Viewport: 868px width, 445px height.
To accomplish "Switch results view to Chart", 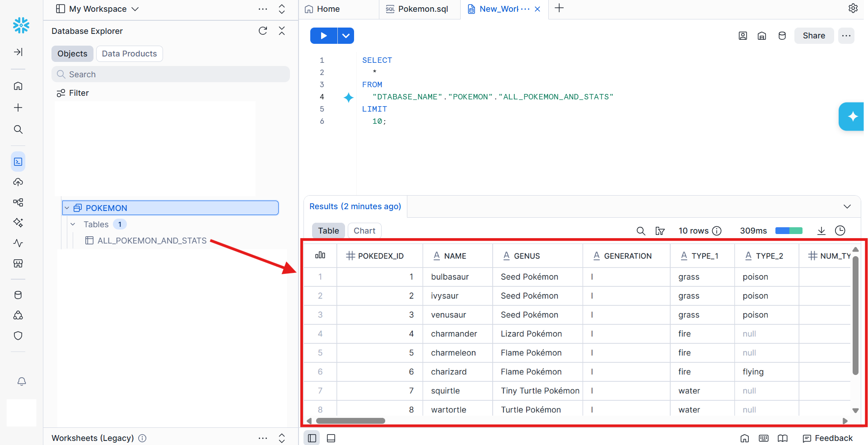I will [x=364, y=231].
